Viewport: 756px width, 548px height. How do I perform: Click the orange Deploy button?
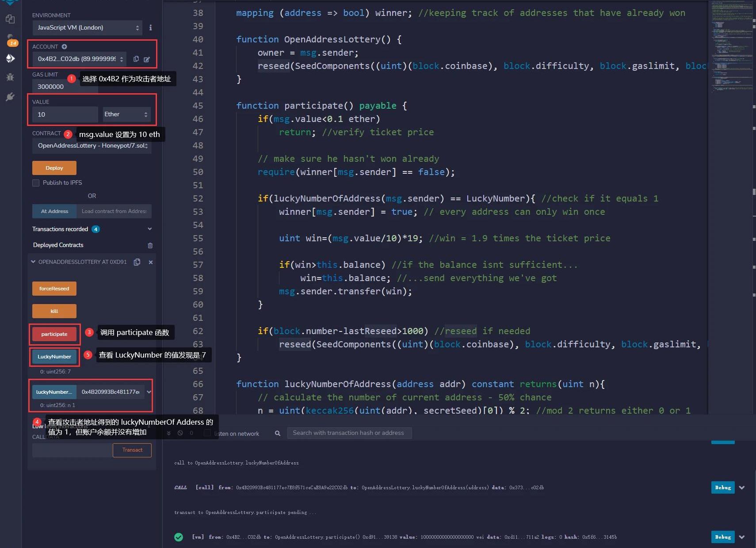(54, 168)
